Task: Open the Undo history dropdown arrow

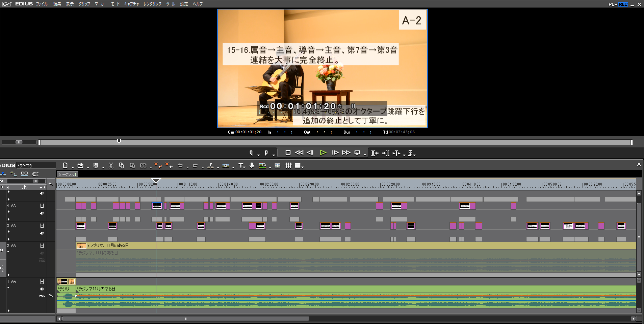Action: (x=187, y=167)
